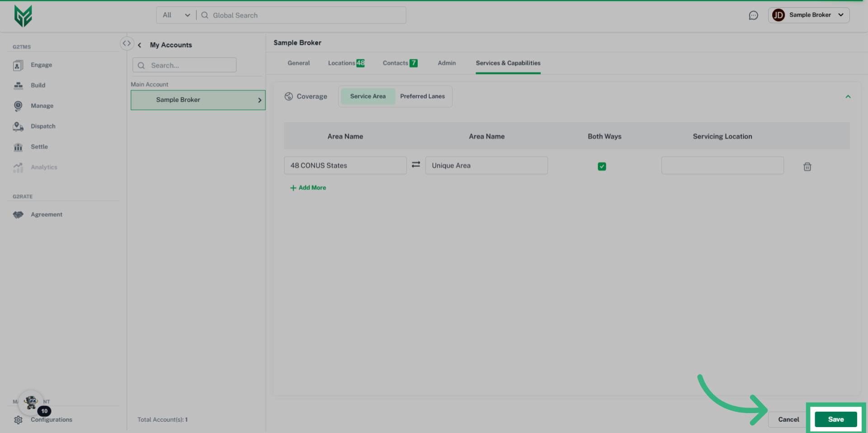Click the Save button

(x=835, y=419)
